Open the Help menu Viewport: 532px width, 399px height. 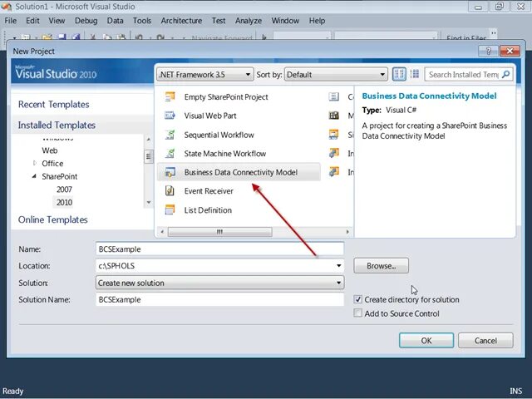point(317,21)
